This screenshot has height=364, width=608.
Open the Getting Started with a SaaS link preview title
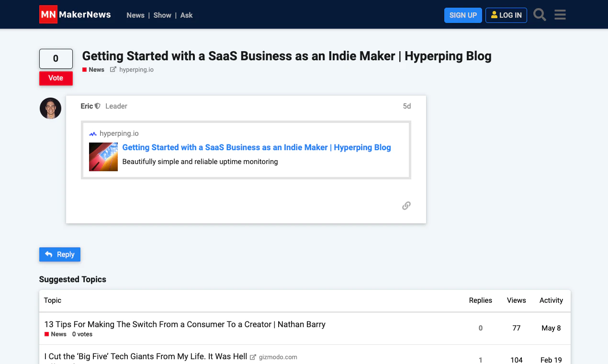point(257,147)
